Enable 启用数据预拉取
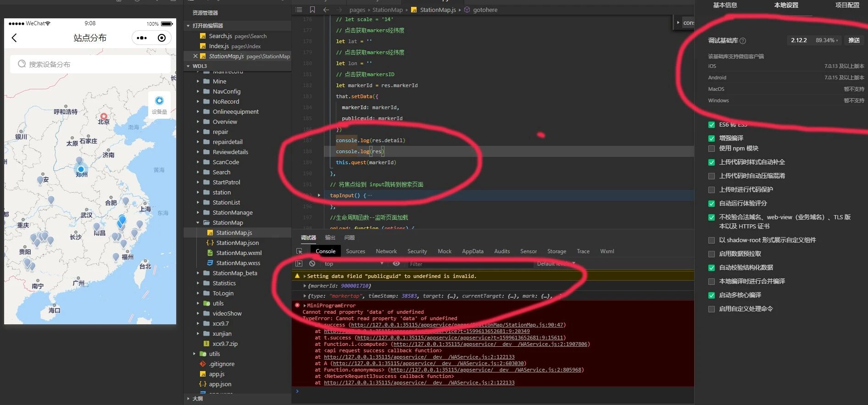Screen dimensions: 868x405 click(712, 254)
